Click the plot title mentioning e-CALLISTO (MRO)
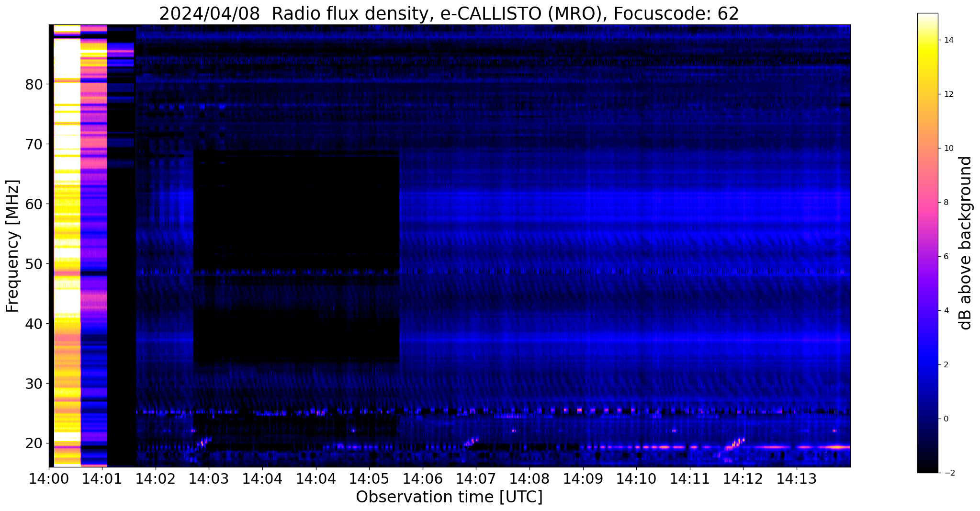Viewport: 980px width, 511px height. tap(449, 14)
